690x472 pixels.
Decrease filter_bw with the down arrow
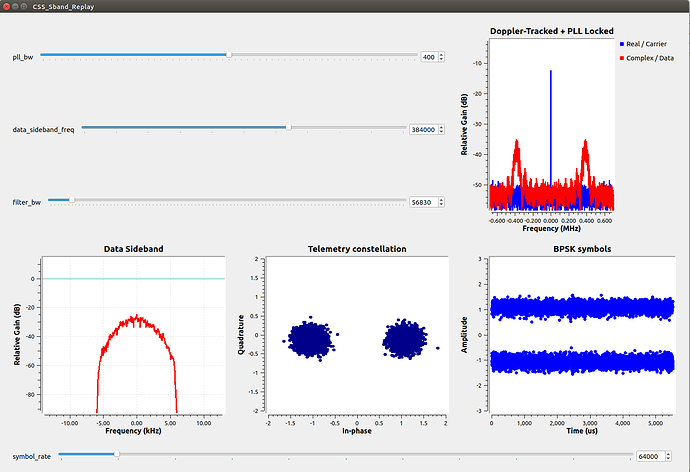click(x=442, y=205)
